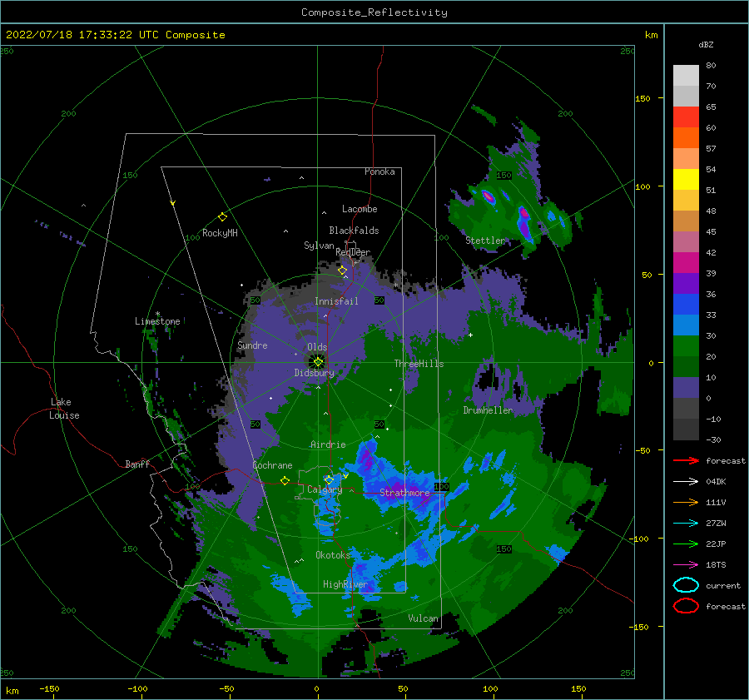Select the white 04DK arrow icon
Image resolution: width=749 pixels, height=700 pixels.
click(x=686, y=482)
